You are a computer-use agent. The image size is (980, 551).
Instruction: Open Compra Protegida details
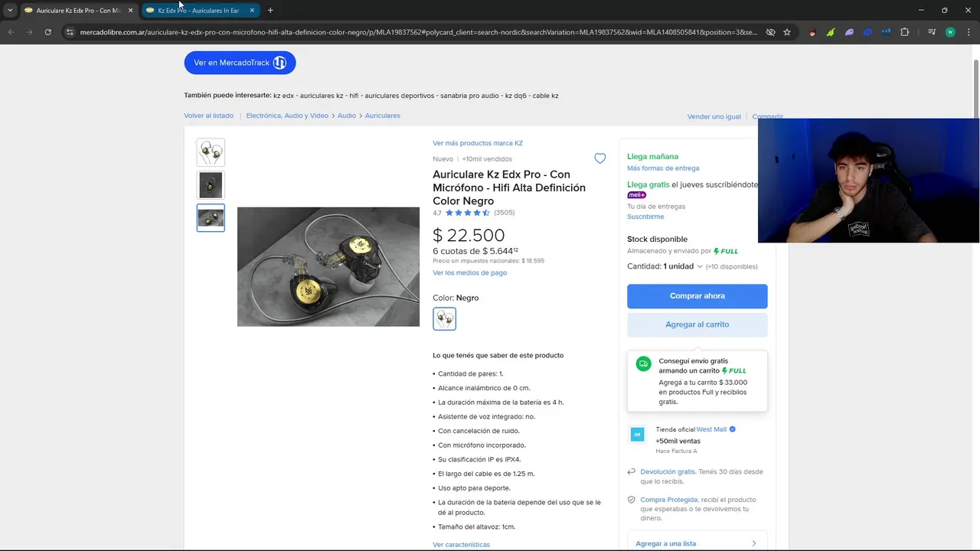(668, 500)
